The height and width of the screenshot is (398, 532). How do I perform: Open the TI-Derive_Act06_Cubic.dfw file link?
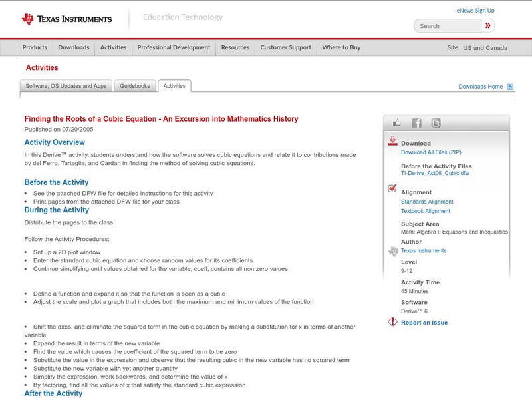435,173
